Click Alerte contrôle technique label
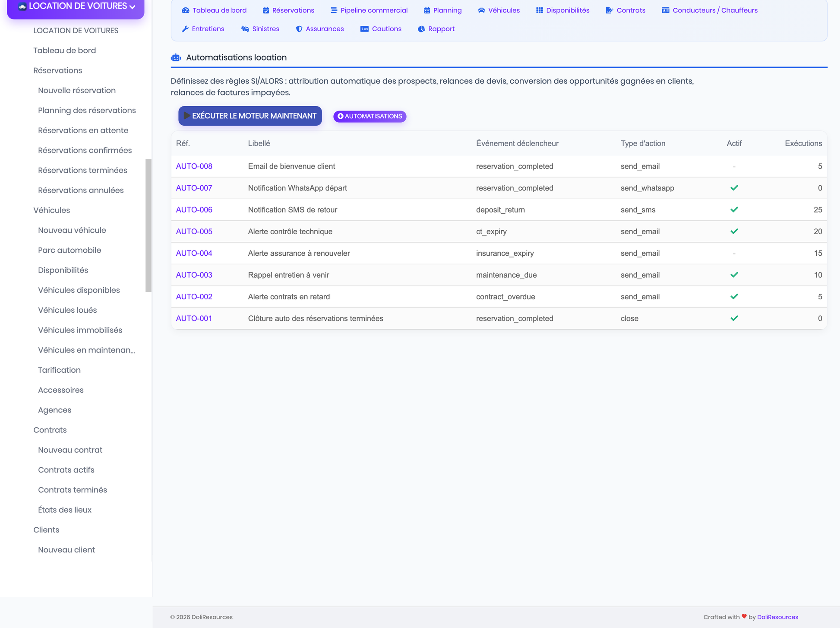Viewport: 840px width, 628px height. pyautogui.click(x=290, y=232)
